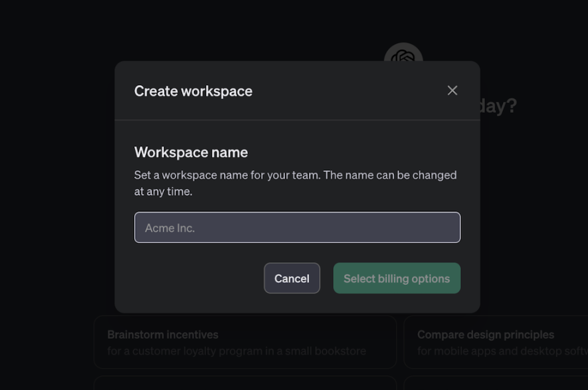Image resolution: width=588 pixels, height=390 pixels.
Task: Click the partially hidden 'day?' heading text
Action: pyautogui.click(x=498, y=106)
